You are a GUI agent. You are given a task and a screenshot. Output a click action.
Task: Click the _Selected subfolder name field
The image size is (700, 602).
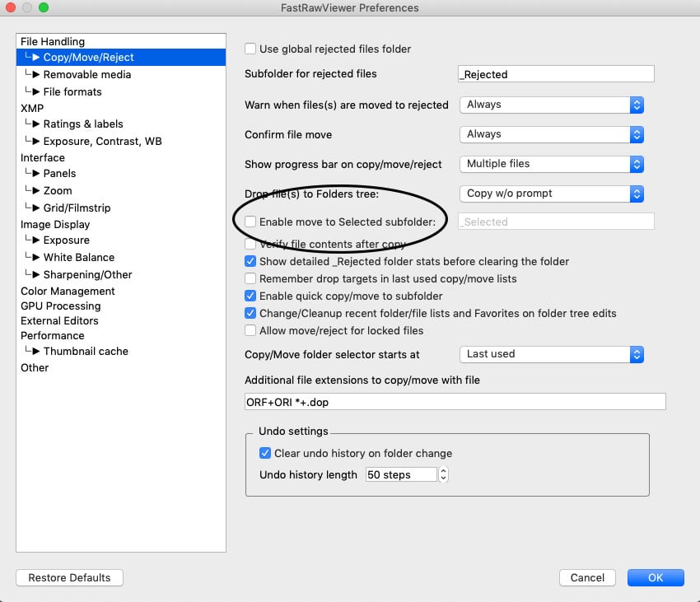(556, 222)
